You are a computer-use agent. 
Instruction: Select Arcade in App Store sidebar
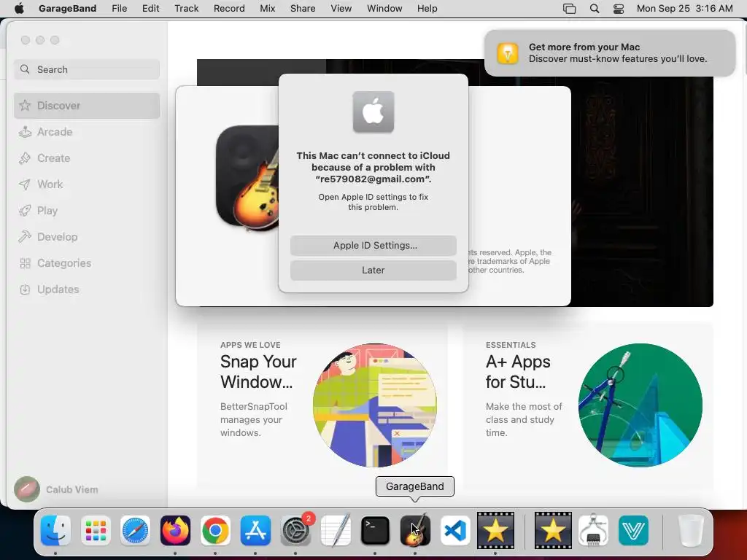click(x=87, y=132)
